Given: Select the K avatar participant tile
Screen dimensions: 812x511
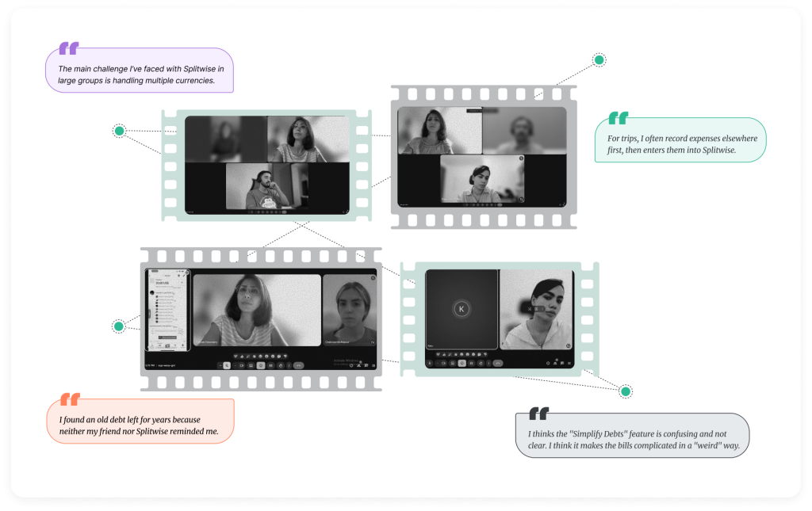Looking at the screenshot, I should pyautogui.click(x=462, y=309).
